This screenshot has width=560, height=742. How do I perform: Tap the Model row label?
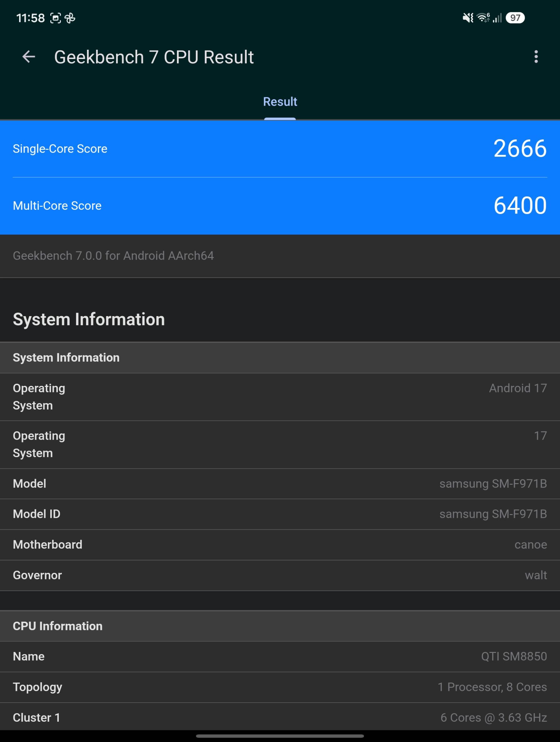(29, 484)
